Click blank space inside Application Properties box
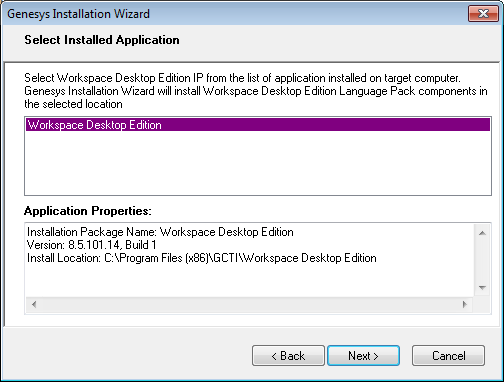The height and width of the screenshot is (382, 504). click(249, 281)
